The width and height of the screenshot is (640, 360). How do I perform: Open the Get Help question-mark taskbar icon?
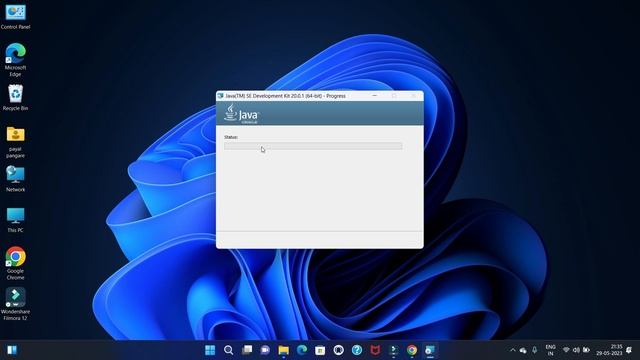point(357,350)
